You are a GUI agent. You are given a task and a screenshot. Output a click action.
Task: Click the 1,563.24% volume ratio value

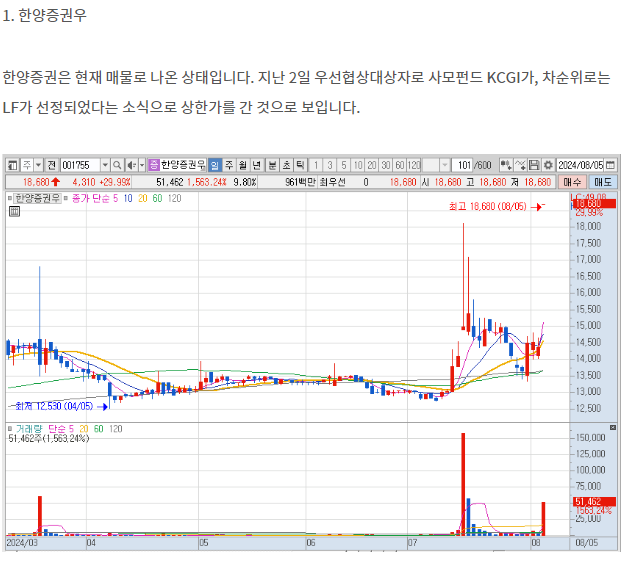(206, 182)
